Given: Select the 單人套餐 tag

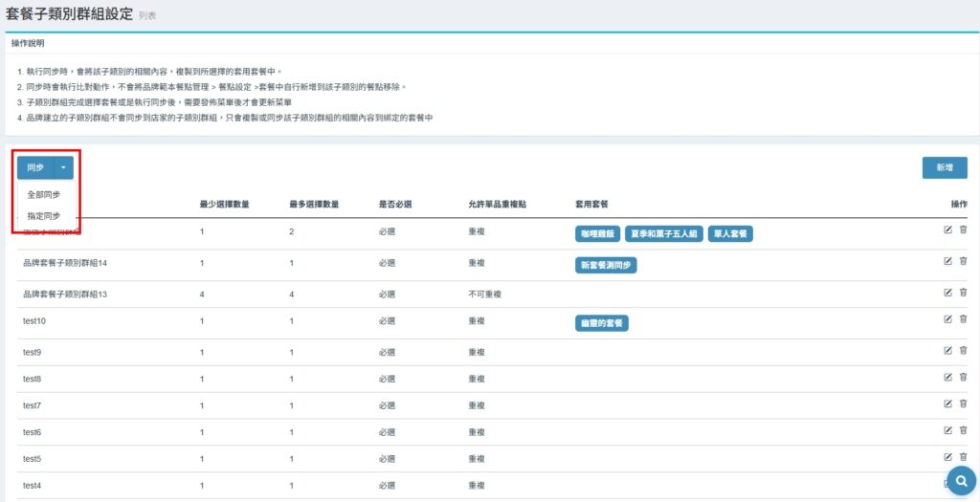Looking at the screenshot, I should tap(730, 233).
